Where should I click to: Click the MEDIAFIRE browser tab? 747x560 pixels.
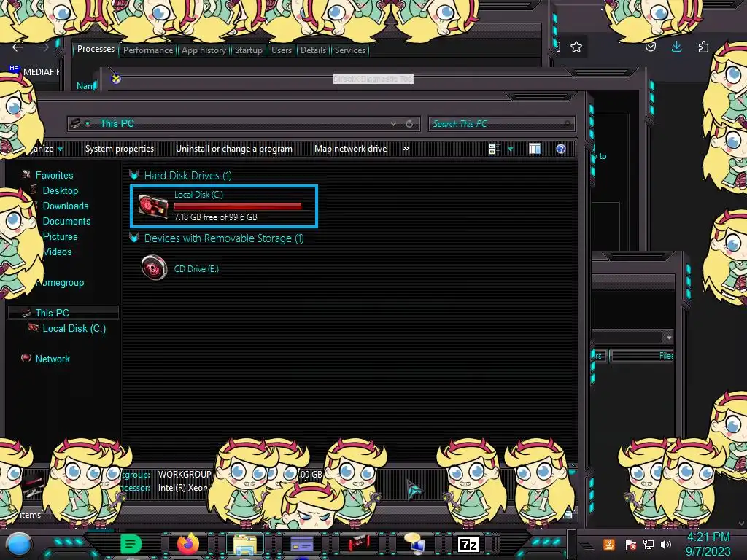click(x=35, y=71)
